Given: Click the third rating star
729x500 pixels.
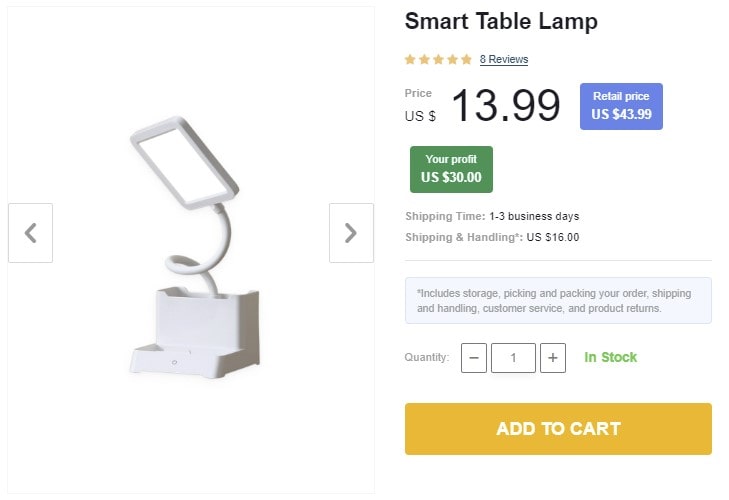Looking at the screenshot, I should (x=438, y=59).
